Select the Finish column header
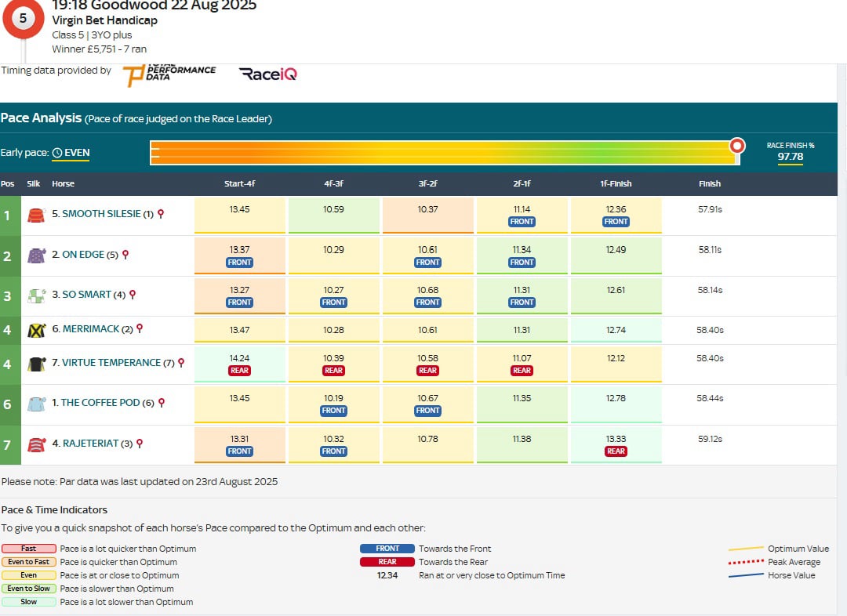The height and width of the screenshot is (616, 847). pos(710,183)
